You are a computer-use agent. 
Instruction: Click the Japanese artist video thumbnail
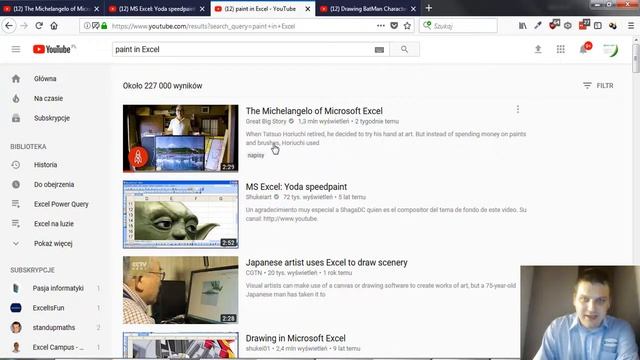tap(180, 290)
